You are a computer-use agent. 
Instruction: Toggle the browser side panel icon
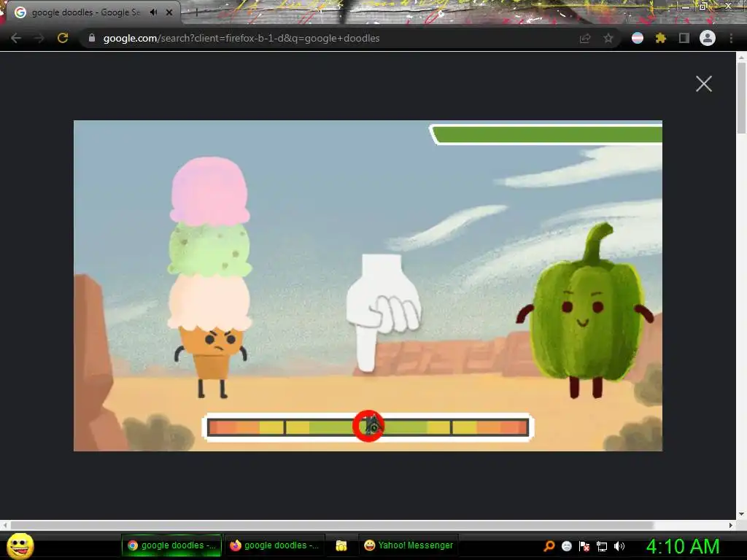pyautogui.click(x=684, y=38)
